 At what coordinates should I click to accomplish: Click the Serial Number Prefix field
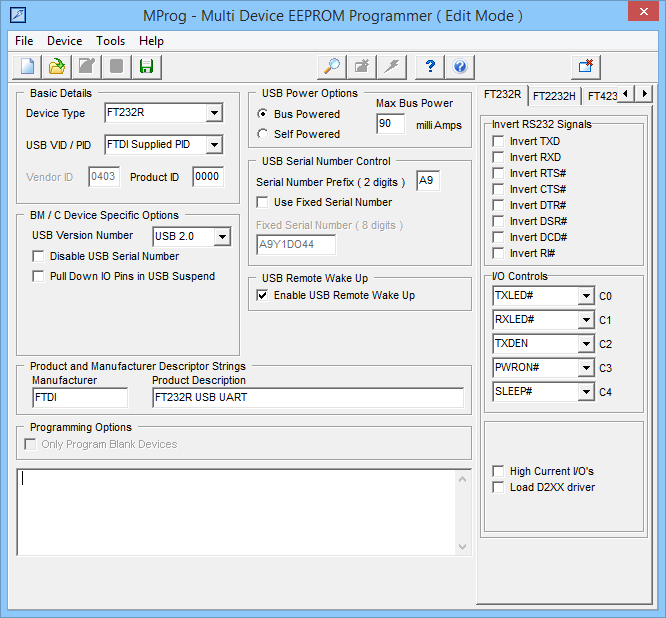428,181
